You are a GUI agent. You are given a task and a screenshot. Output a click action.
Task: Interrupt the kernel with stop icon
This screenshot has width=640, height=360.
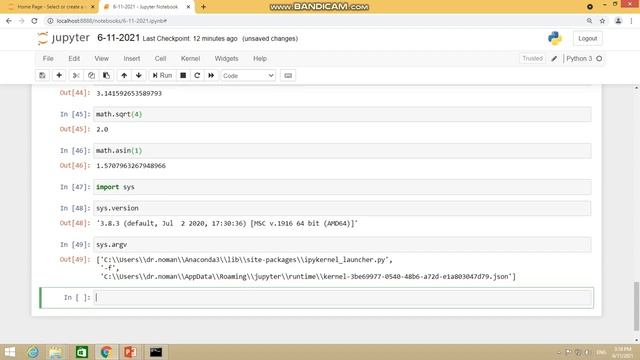click(183, 76)
